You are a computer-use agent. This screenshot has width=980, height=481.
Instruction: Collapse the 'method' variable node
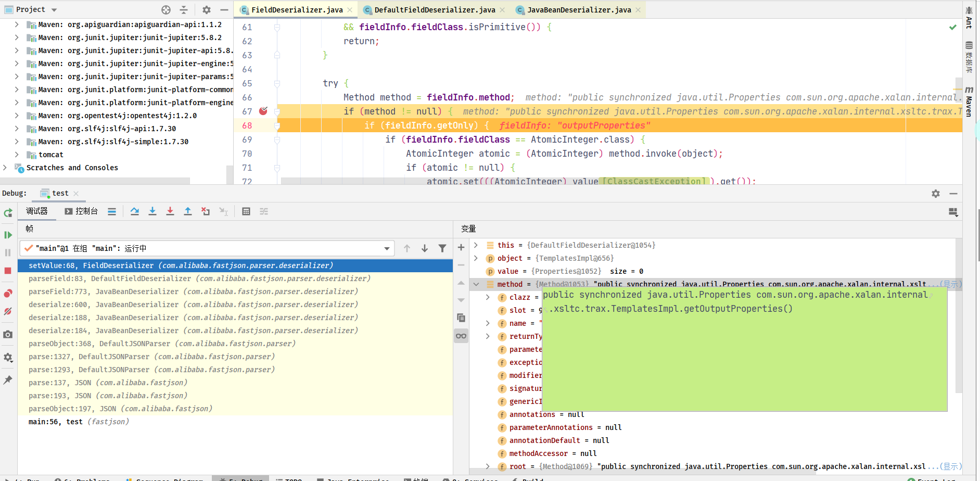(x=476, y=284)
